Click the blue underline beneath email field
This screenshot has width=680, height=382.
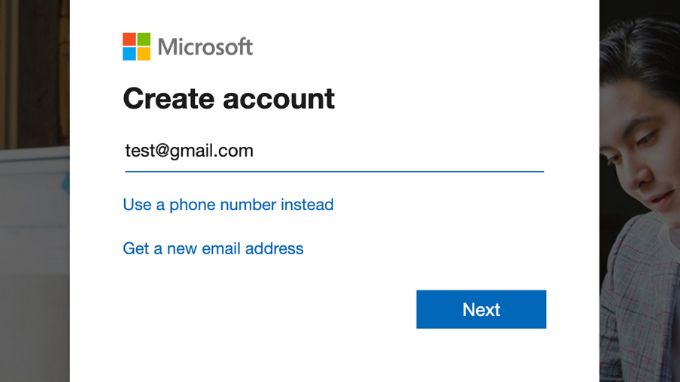(334, 172)
